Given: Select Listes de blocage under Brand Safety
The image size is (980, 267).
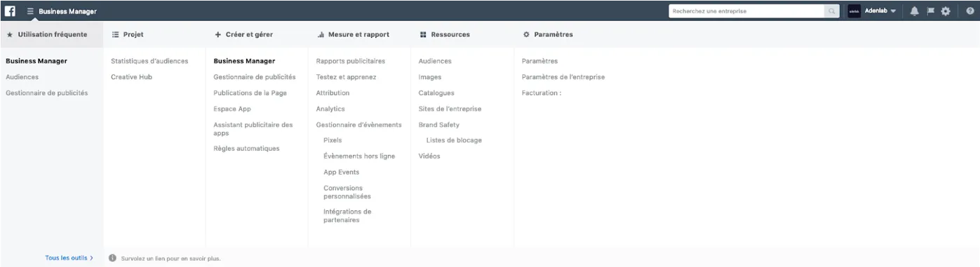Looking at the screenshot, I should 454,140.
